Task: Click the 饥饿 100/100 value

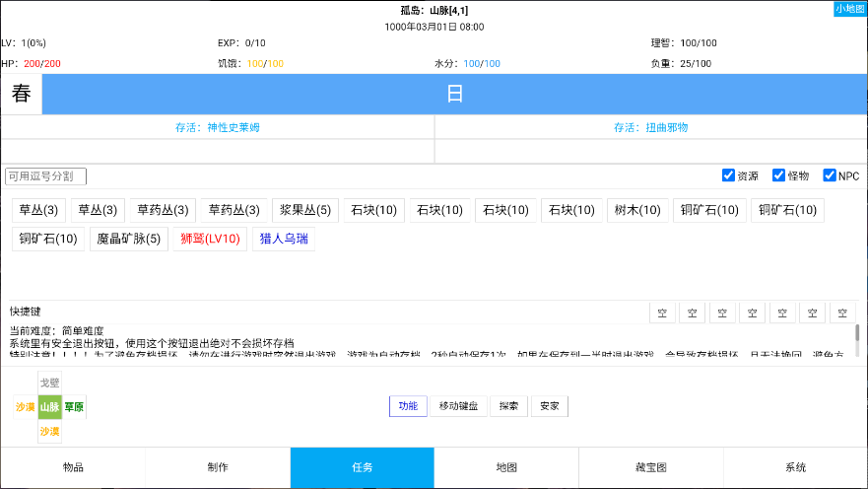Action: 265,64
